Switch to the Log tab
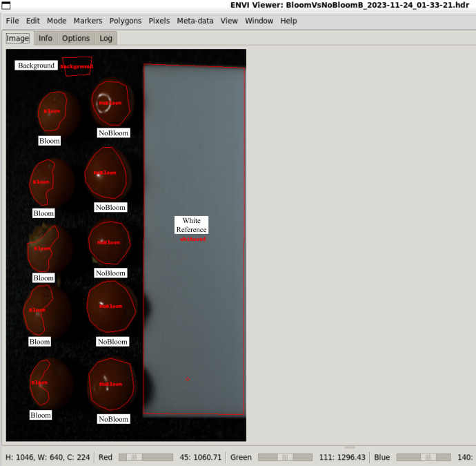The image size is (476, 466). click(106, 38)
